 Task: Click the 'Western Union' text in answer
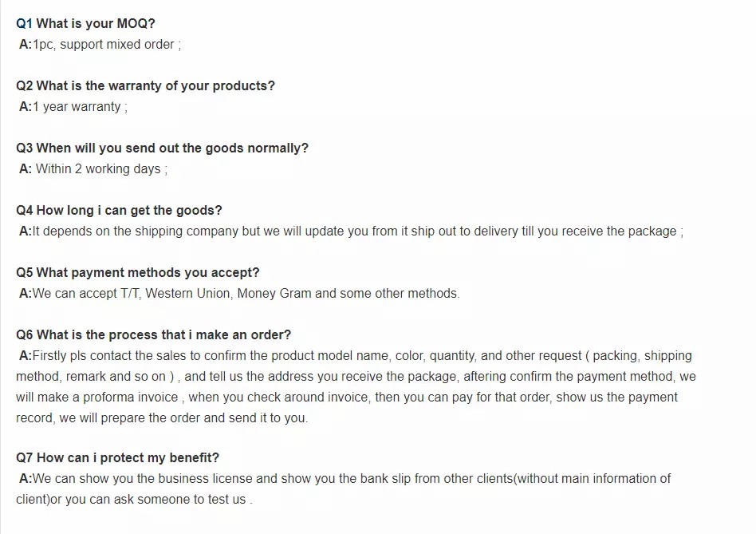(188, 294)
